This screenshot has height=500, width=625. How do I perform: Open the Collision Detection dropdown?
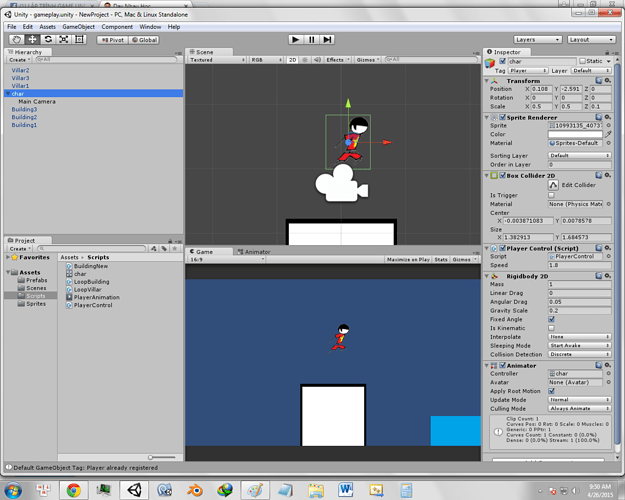coord(579,354)
